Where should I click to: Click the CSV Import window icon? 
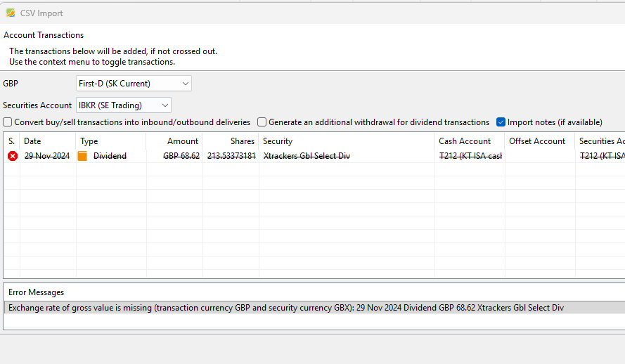click(11, 13)
